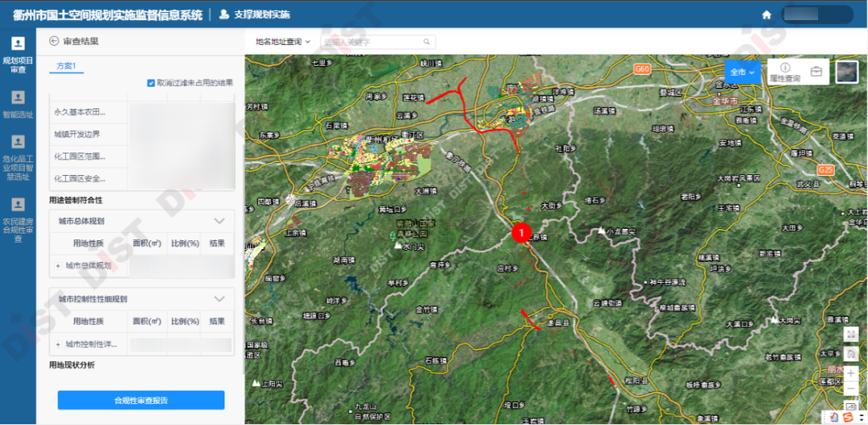Image resolution: width=868 pixels, height=425 pixels.
Task: Click the user icon beside 支撑规划实施
Action: coord(223,14)
